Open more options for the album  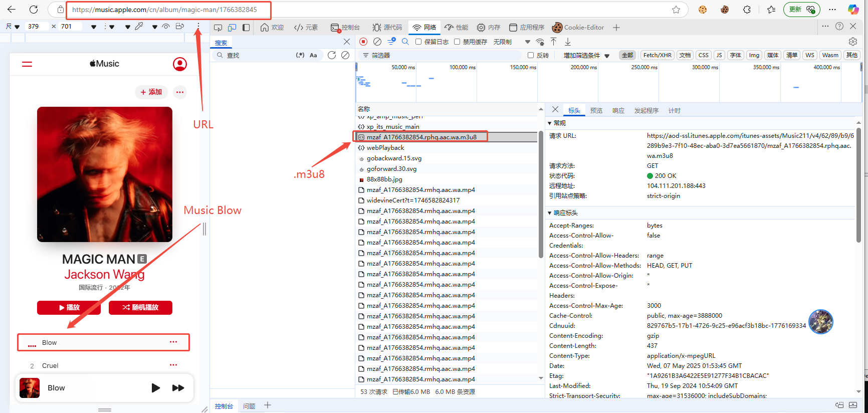(x=180, y=92)
